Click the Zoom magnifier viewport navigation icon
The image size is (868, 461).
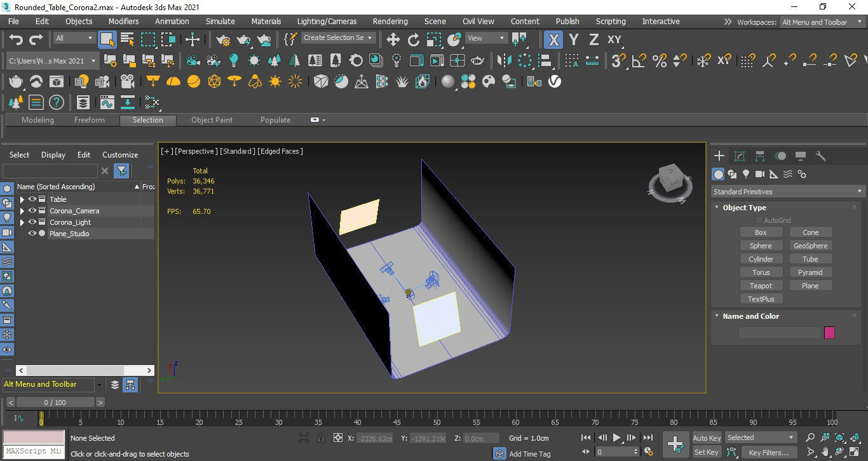[810, 438]
